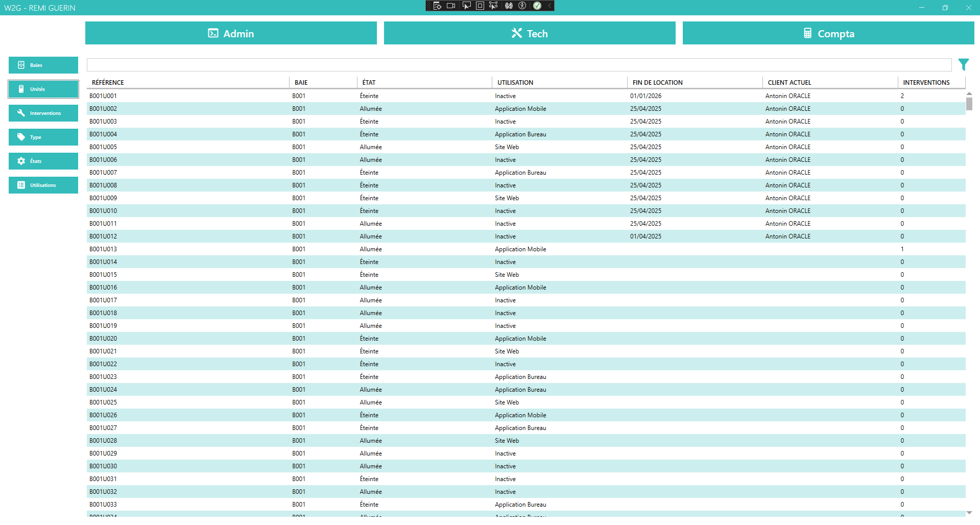Screen dimensions: 980x525
Task: Click the table scrollbar down arrow
Action: (x=969, y=512)
